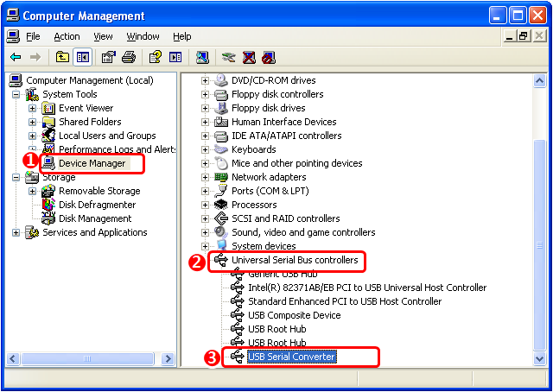Click the Help icon in the toolbar
553x392 pixels.
click(x=155, y=57)
